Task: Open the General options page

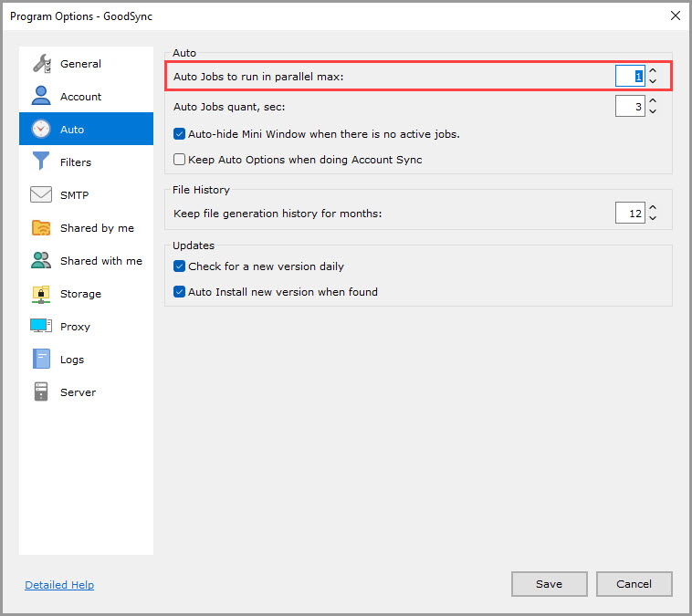Action: (86, 64)
